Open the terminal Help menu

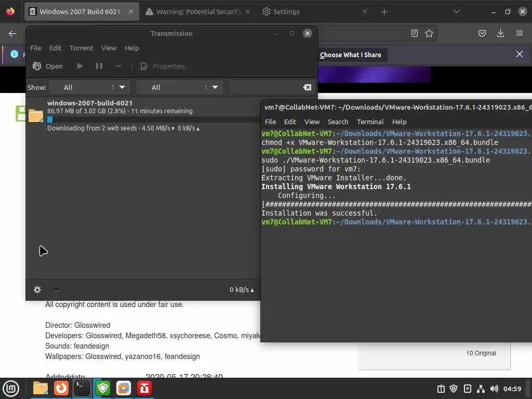point(400,122)
